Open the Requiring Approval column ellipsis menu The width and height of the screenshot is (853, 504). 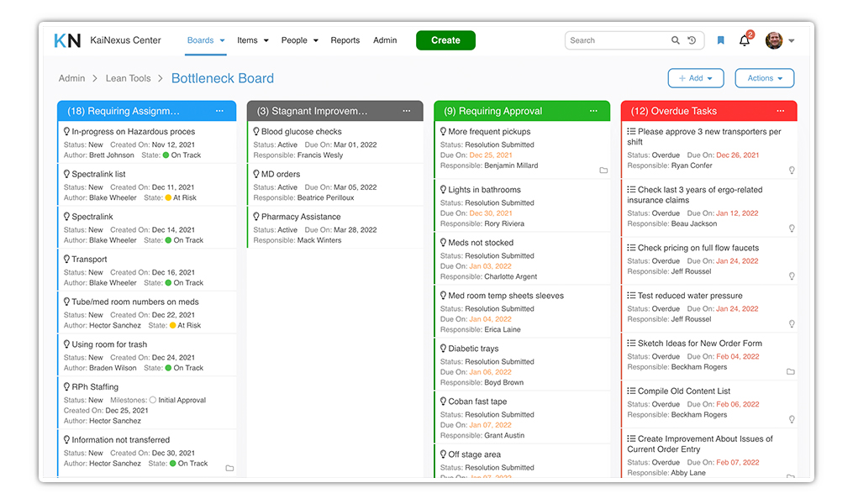[593, 111]
